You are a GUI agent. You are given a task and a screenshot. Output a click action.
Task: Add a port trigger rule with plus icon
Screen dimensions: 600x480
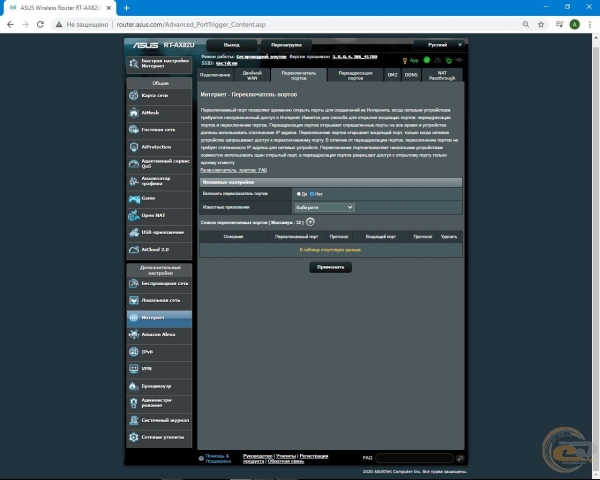point(310,222)
